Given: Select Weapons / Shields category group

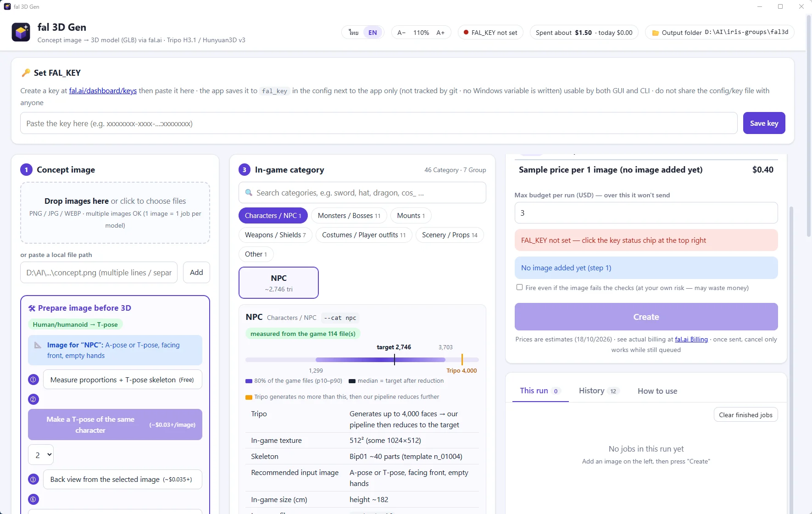Looking at the screenshot, I should coord(275,235).
